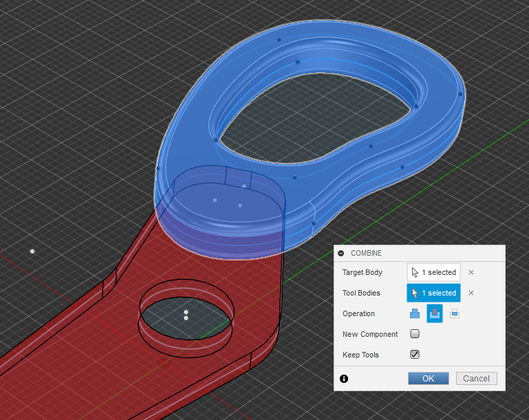Confirm the combine with OK
This screenshot has width=529, height=420.
(x=428, y=379)
